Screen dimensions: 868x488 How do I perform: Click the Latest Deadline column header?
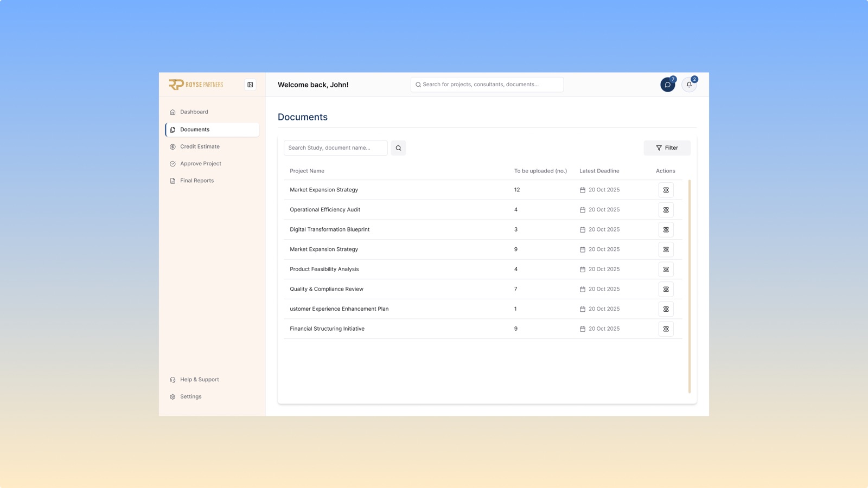click(599, 171)
